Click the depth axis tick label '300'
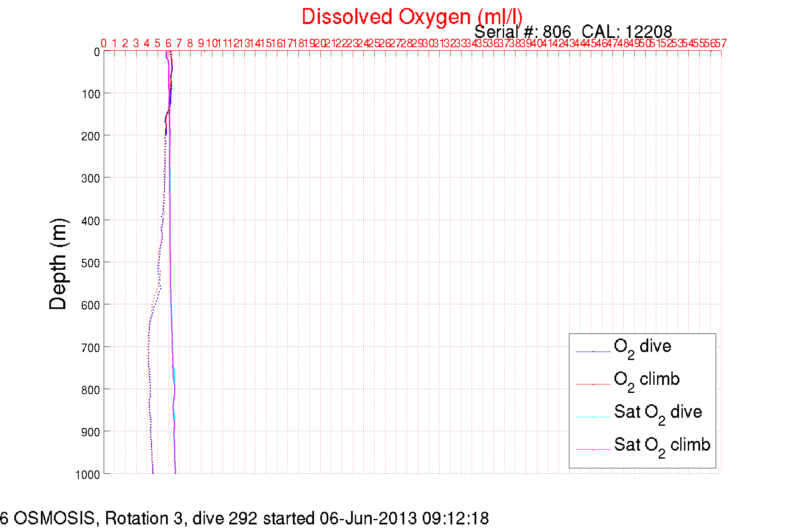 pos(91,178)
